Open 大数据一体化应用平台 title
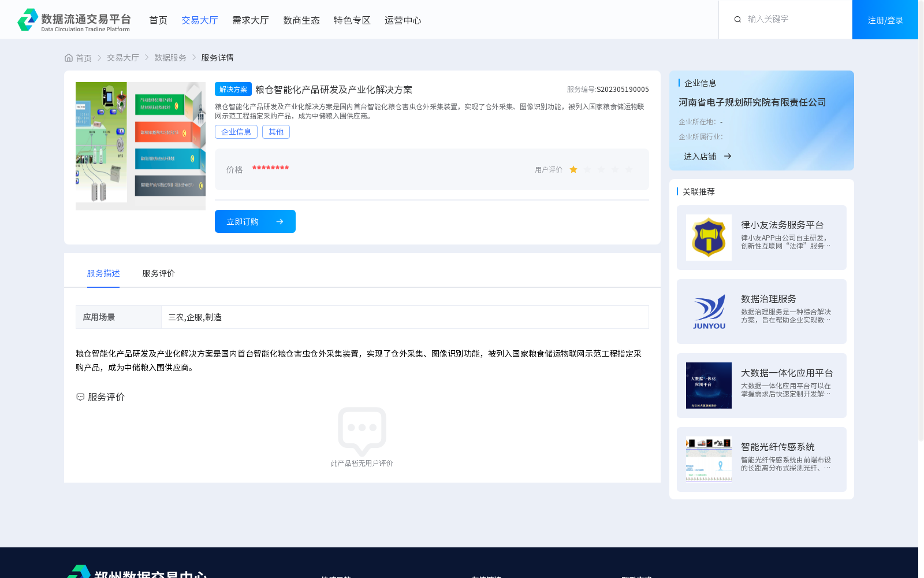This screenshot has height=578, width=924. 787,373
